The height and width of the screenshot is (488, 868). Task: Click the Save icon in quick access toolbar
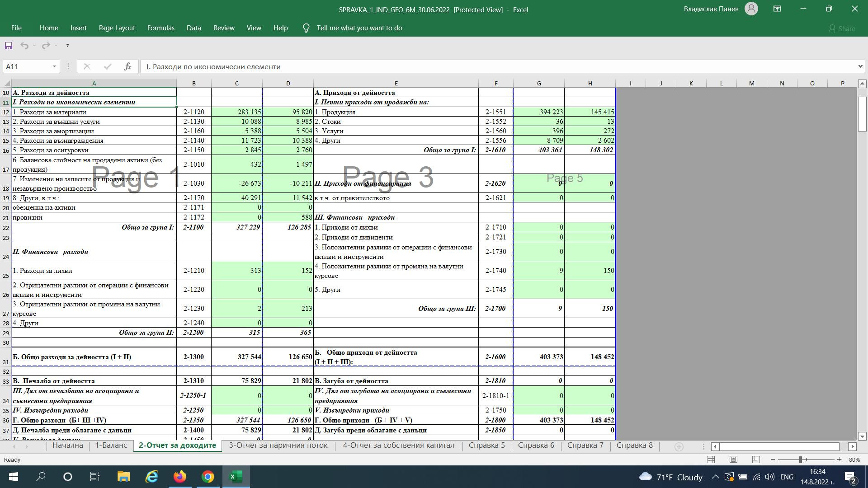pos(9,46)
